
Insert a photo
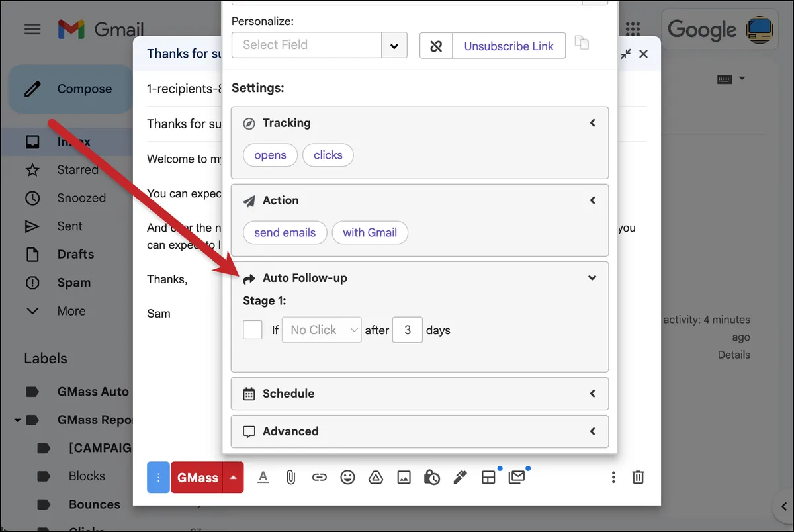click(404, 477)
